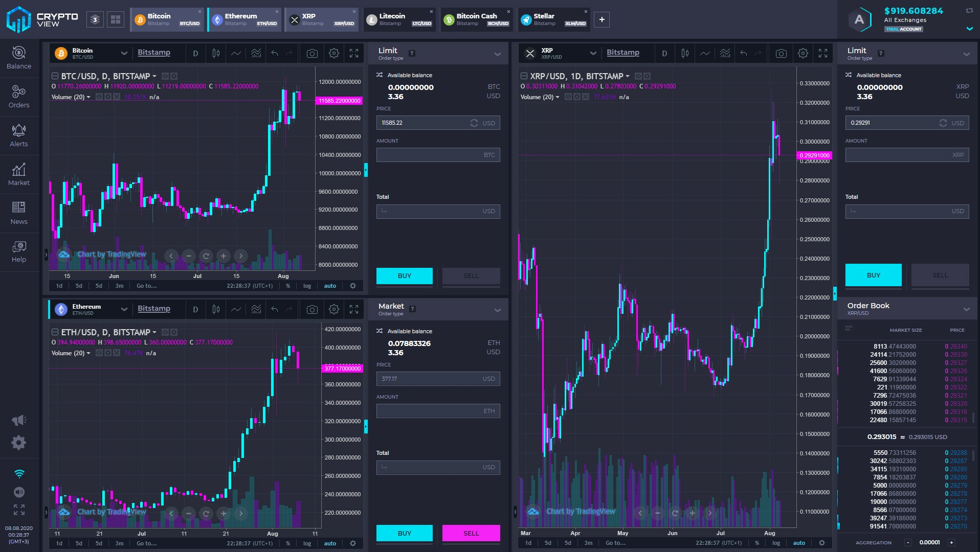This screenshot has height=552, width=980.
Task: Expand XRP chart to fullscreen
Action: pos(823,53)
